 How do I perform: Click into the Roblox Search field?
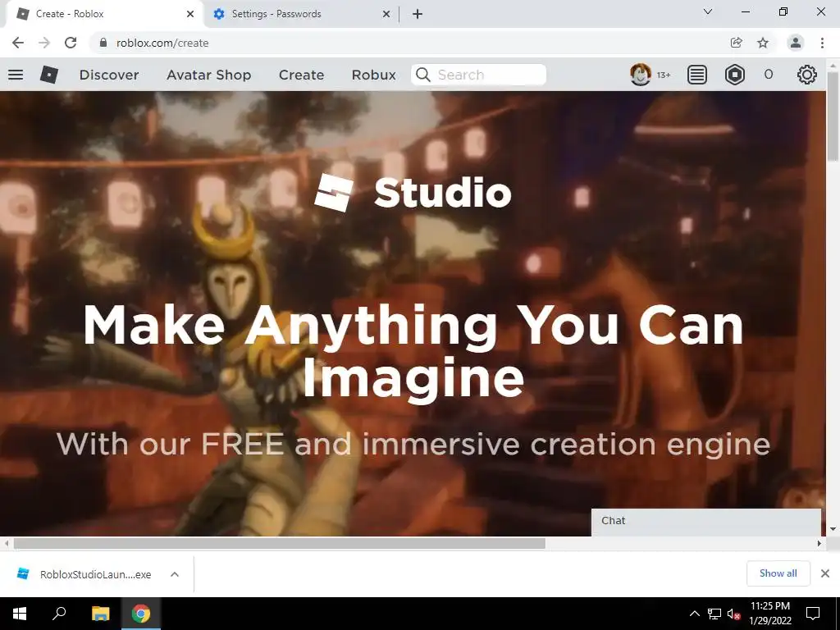pyautogui.click(x=478, y=75)
